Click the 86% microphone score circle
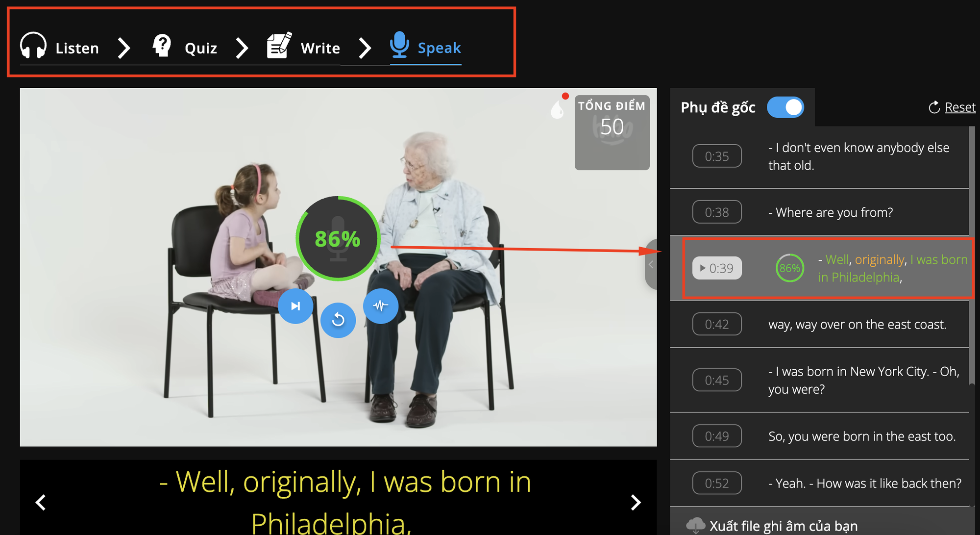980x535 pixels. pos(338,239)
